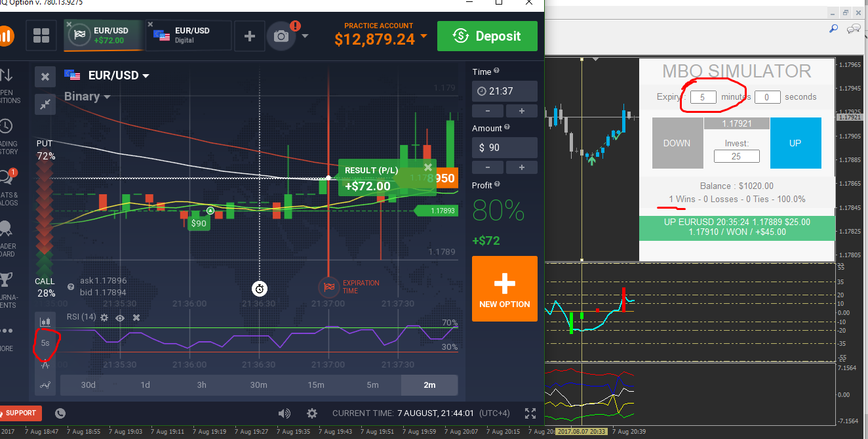Click the $90 trade marker on chart
This screenshot has width=868, height=439.
click(198, 224)
